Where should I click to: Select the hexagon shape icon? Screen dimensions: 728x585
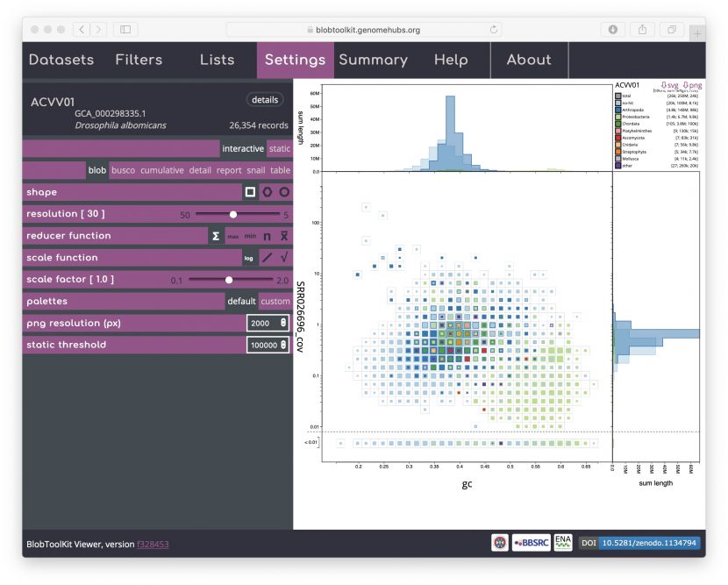267,191
